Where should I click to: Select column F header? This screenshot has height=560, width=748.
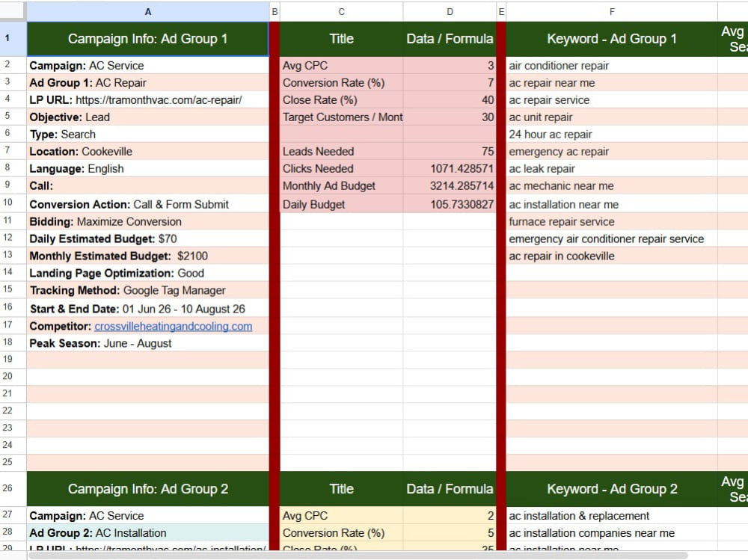click(x=612, y=12)
